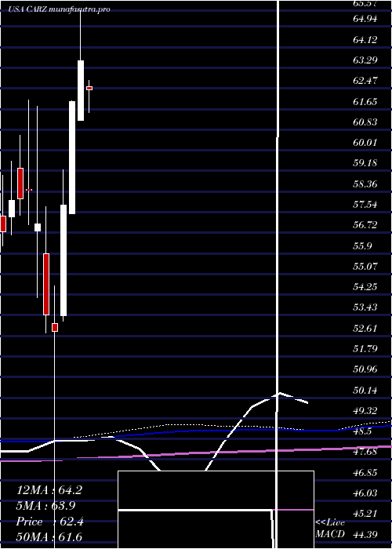Click the 48.5 price axis label
Image resolution: width=392 pixels, height=549 pixels.
point(363,431)
